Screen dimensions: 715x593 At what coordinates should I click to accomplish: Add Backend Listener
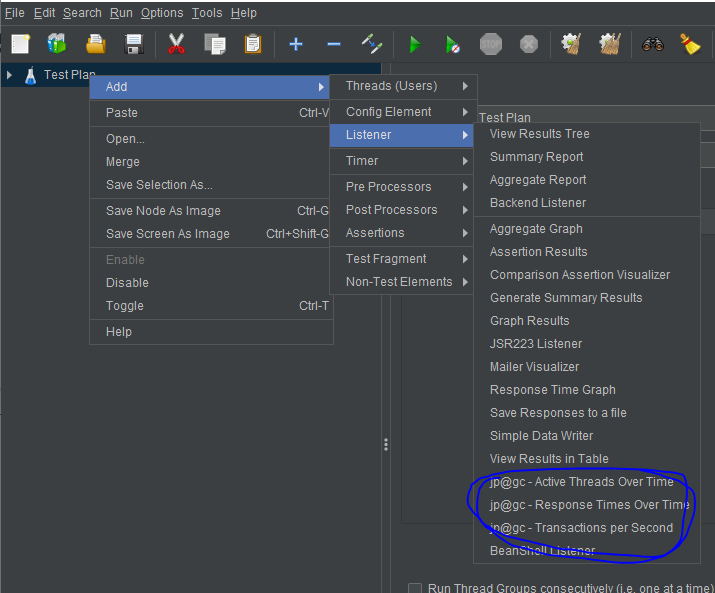[x=587, y=203]
